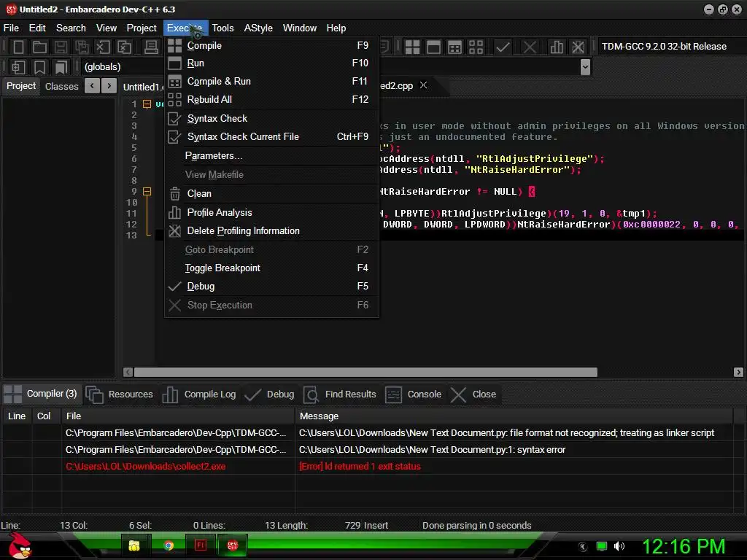Click the Debug checkmark toolbar icon
747x560 pixels.
pos(503,47)
